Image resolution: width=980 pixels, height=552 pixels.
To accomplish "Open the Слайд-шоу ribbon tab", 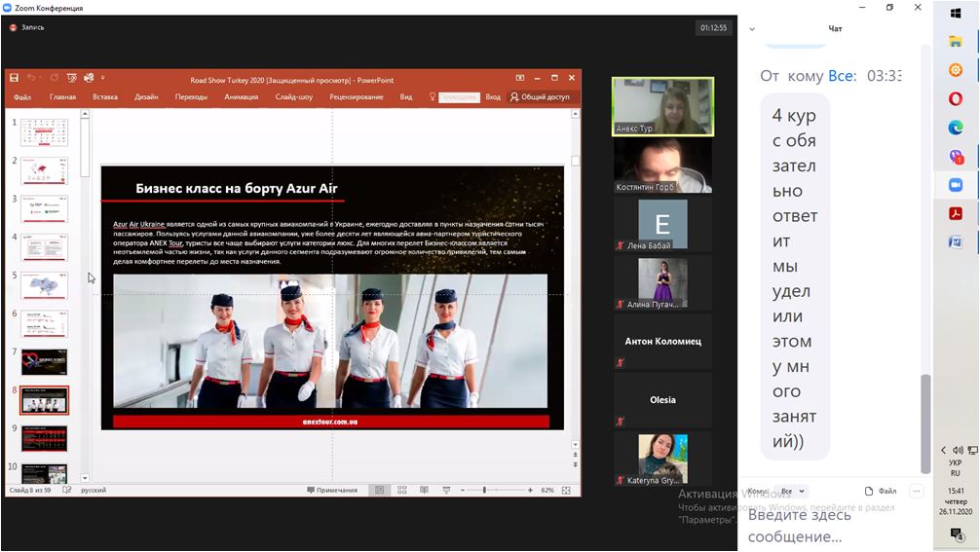I will (294, 96).
